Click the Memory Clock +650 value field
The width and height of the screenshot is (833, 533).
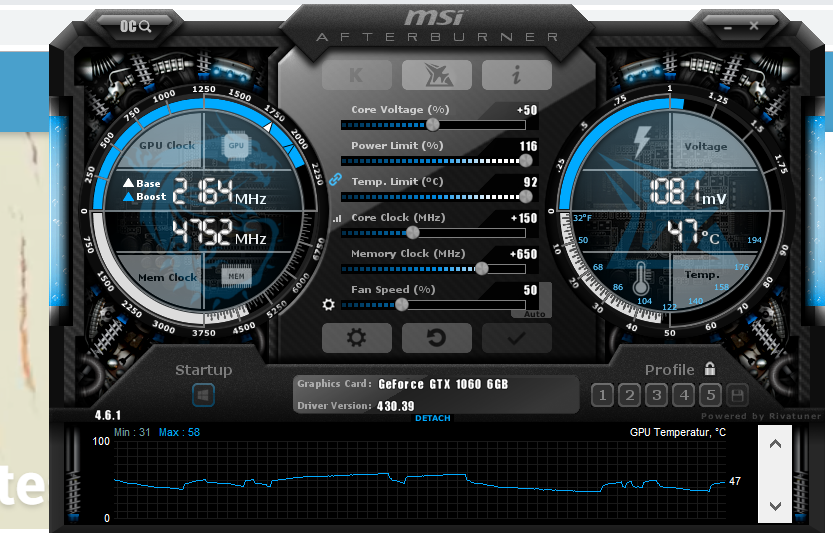point(523,254)
